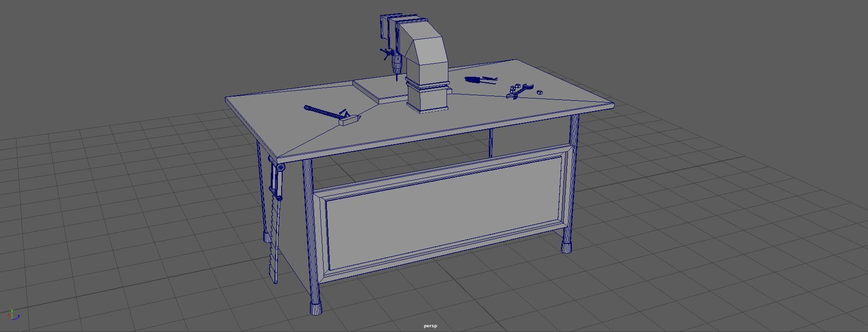Select the framed front panel of workbench

(444, 215)
